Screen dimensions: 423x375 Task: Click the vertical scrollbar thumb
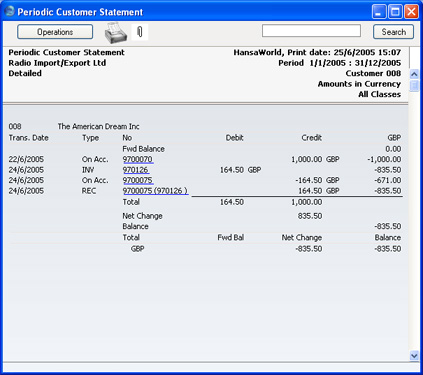(414, 86)
